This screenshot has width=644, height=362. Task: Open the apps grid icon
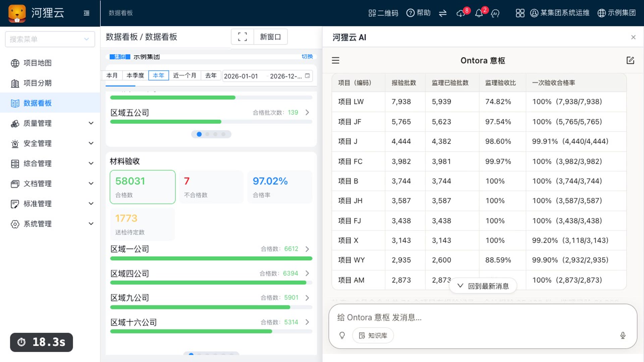coord(520,13)
